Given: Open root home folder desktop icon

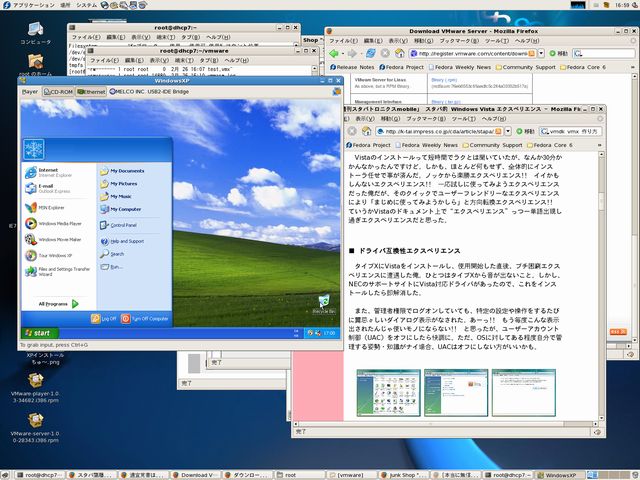Looking at the screenshot, I should pyautogui.click(x=36, y=65).
